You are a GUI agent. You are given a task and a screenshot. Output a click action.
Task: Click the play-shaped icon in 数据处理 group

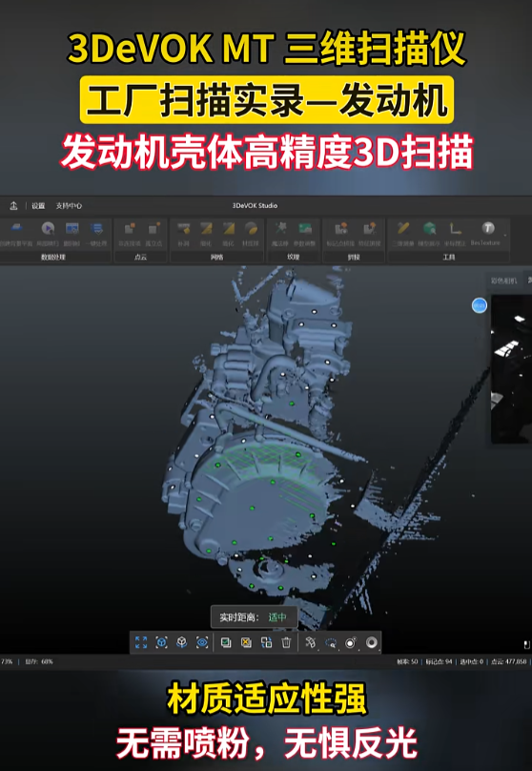(x=48, y=229)
